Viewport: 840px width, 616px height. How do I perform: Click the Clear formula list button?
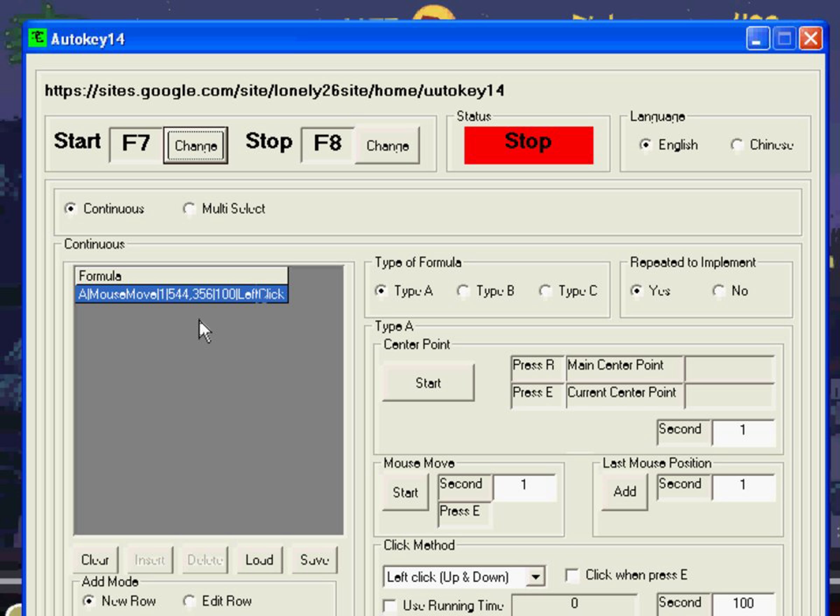point(96,560)
